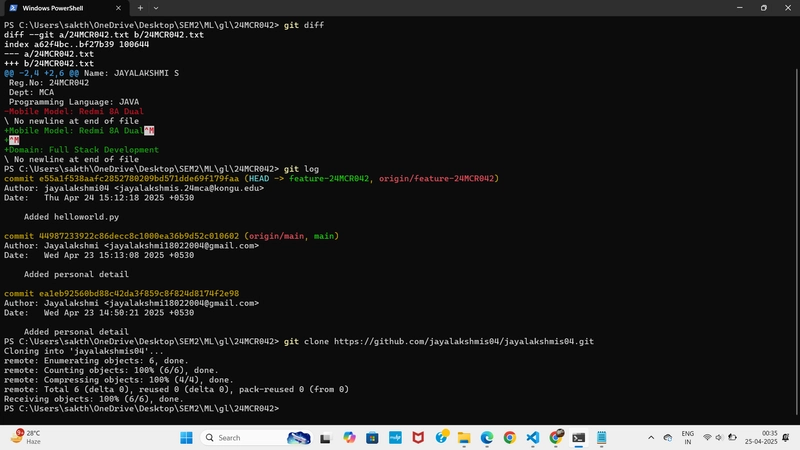Open the Wi-Fi network tray icon
The width and height of the screenshot is (800, 450).
click(x=707, y=438)
